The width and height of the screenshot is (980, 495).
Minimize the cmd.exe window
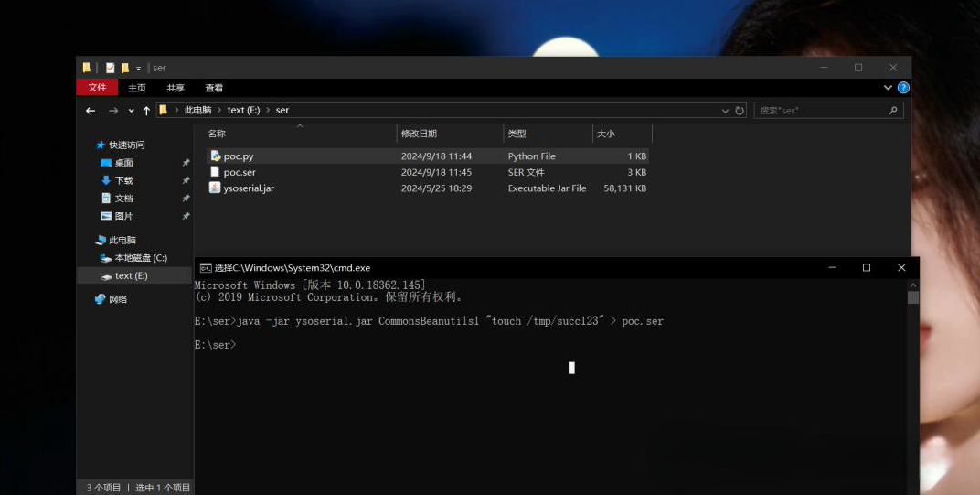coord(832,268)
